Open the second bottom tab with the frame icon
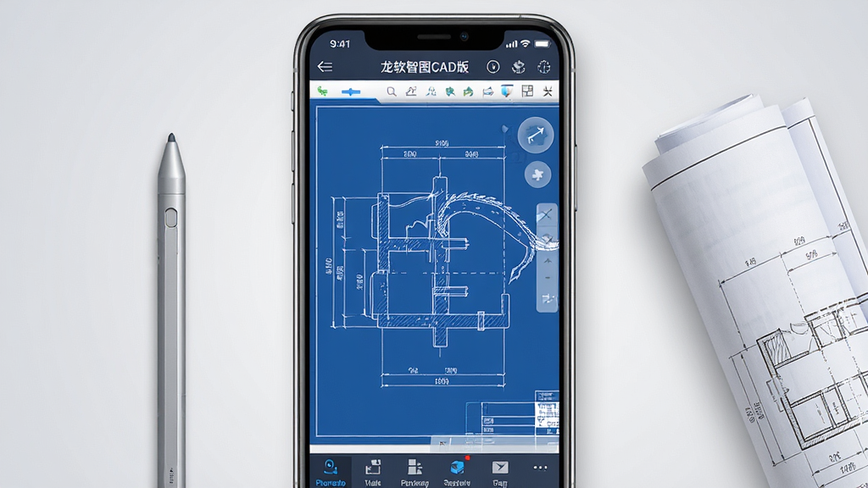868x488 pixels. click(373, 473)
